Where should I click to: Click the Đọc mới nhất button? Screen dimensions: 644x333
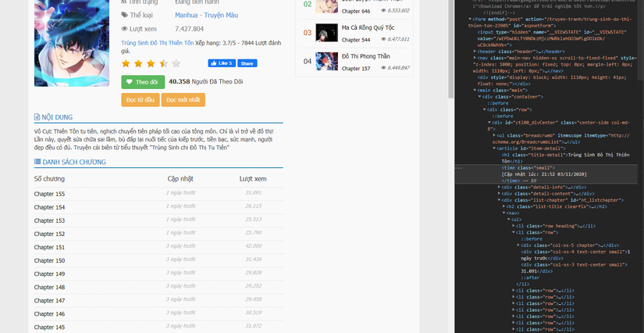click(x=183, y=100)
